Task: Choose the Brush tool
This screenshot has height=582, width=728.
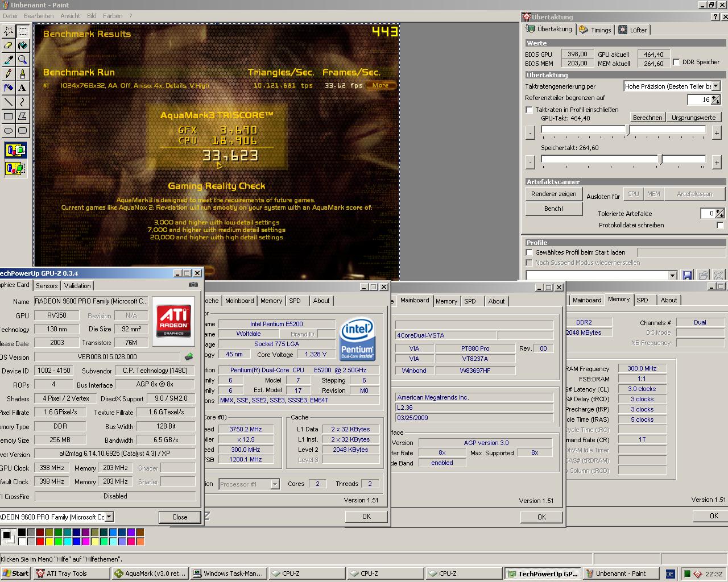Action: 23,73
